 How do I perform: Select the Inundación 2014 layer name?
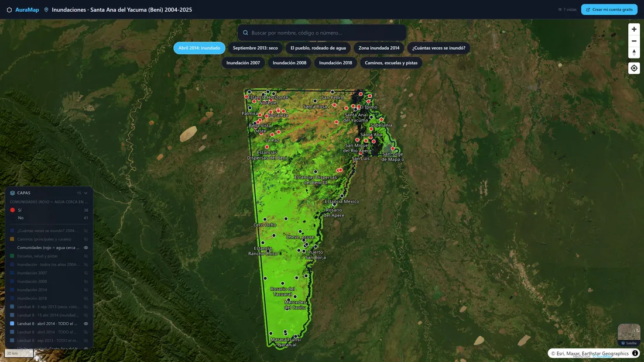click(32, 289)
